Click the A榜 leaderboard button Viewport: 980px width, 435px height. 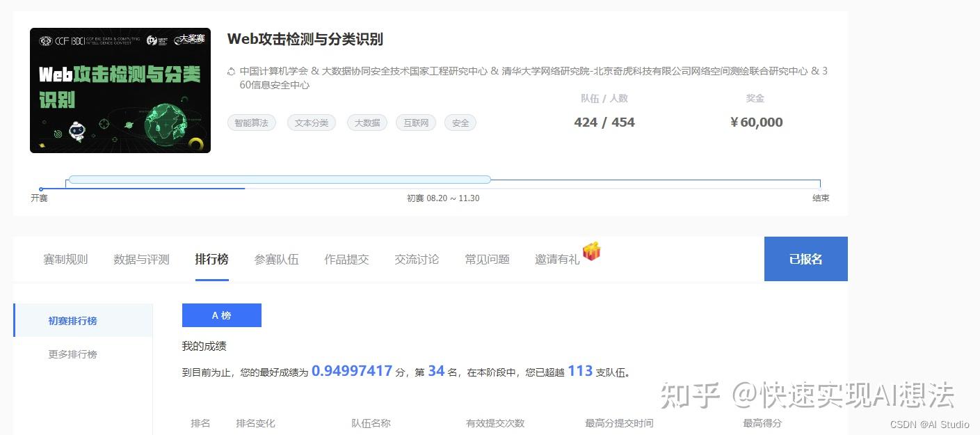[x=221, y=315]
